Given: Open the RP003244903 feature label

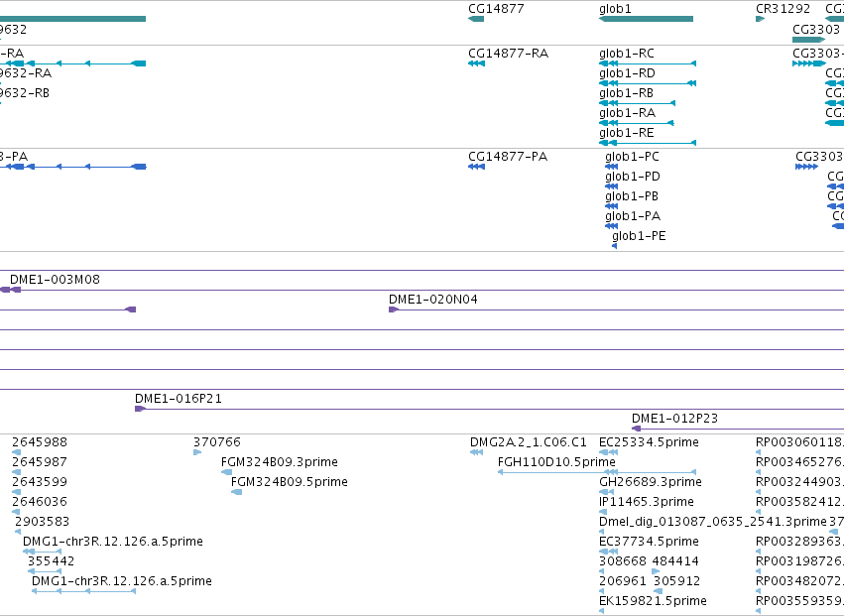Looking at the screenshot, I should tap(799, 482).
